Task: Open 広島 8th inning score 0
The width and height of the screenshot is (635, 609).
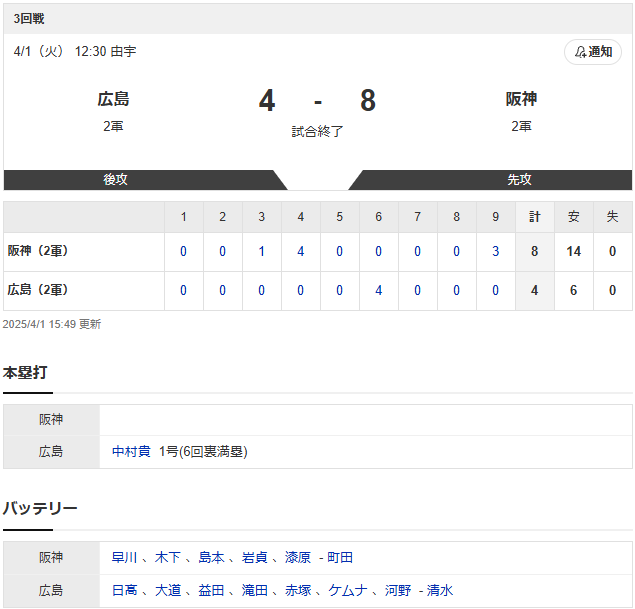Action: pyautogui.click(x=456, y=290)
